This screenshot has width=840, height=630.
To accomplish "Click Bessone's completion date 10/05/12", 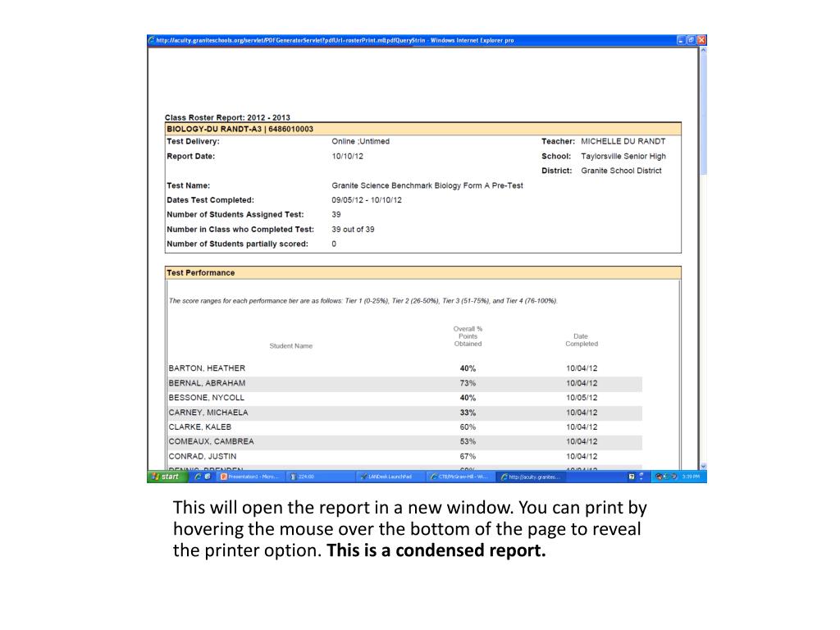I will pos(582,398).
